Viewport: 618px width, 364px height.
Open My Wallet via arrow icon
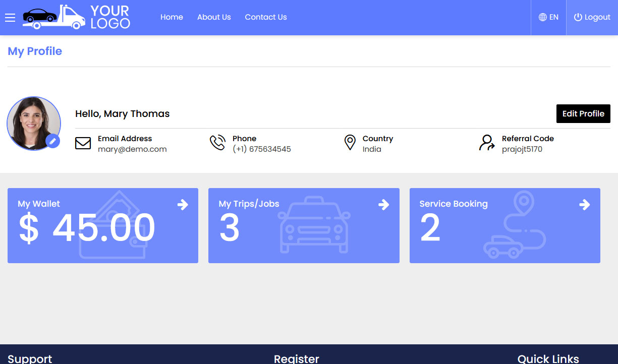pyautogui.click(x=183, y=204)
